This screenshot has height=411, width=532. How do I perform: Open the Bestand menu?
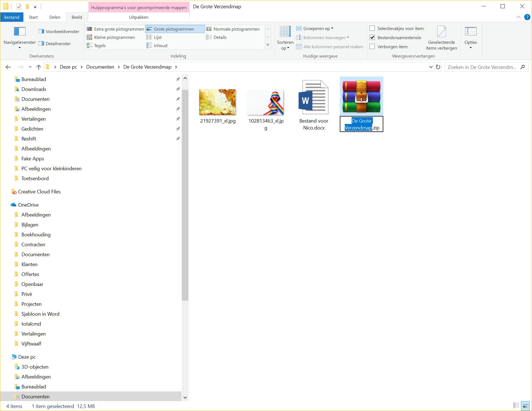[x=12, y=17]
